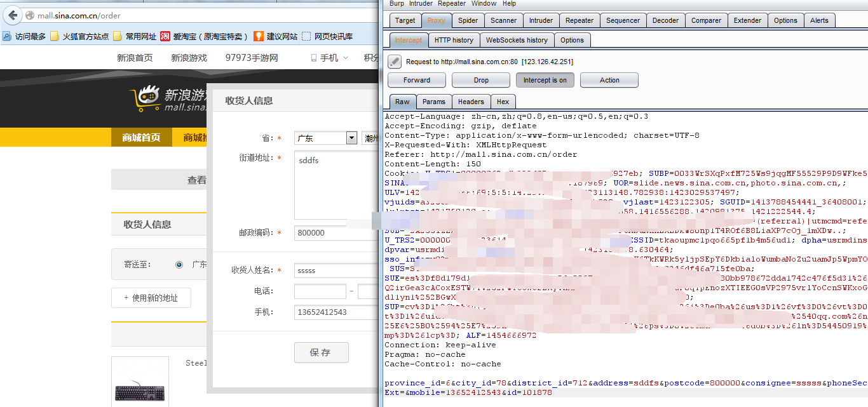Switch to the Params request view

434,102
